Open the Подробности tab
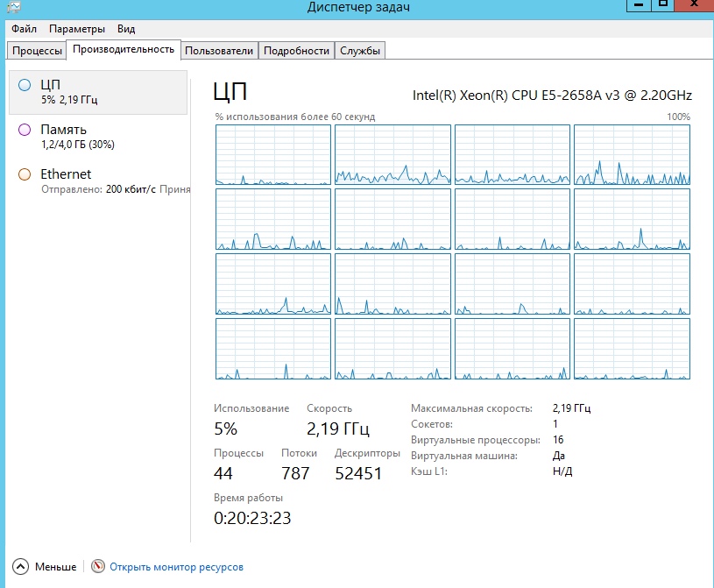 (296, 51)
